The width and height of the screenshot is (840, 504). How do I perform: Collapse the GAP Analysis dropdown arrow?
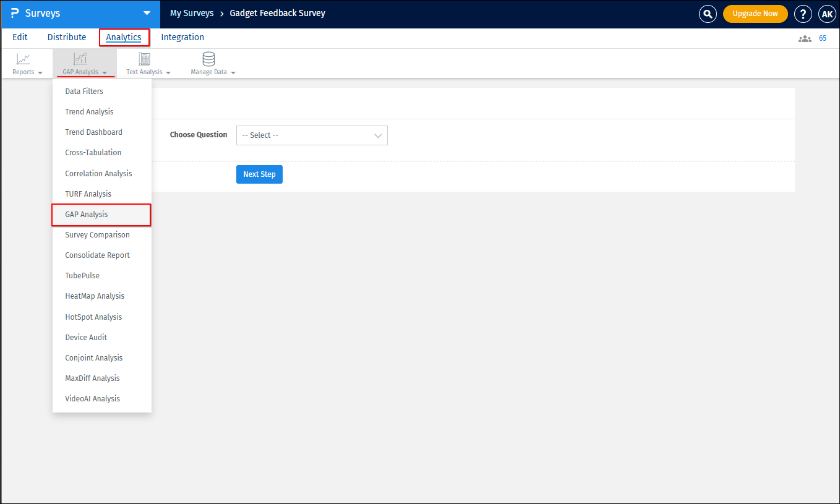click(105, 73)
